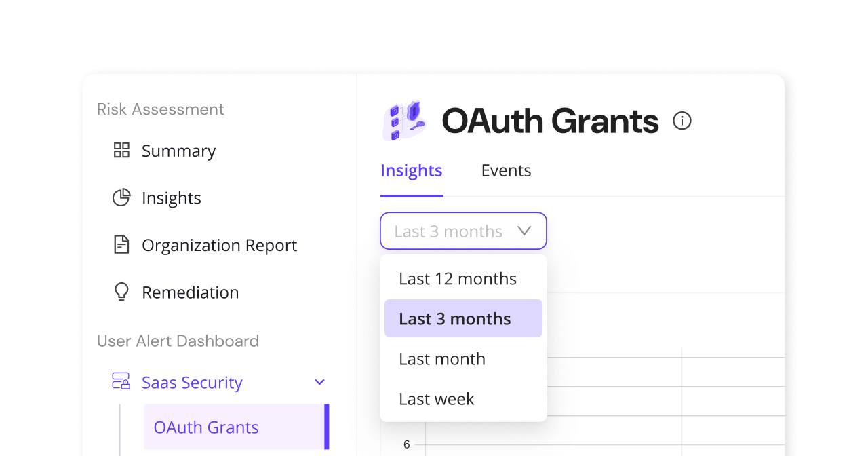Open Summary in the sidebar
This screenshot has width=868, height=456.
(178, 151)
